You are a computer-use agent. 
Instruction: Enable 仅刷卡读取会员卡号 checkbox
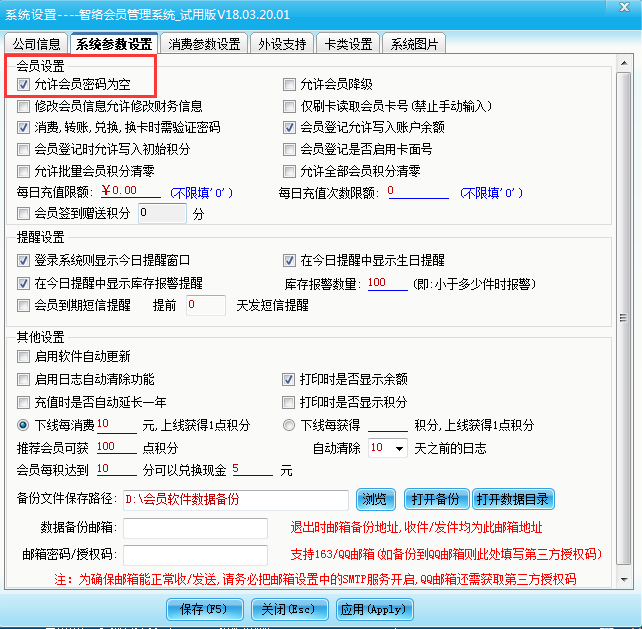(x=289, y=106)
